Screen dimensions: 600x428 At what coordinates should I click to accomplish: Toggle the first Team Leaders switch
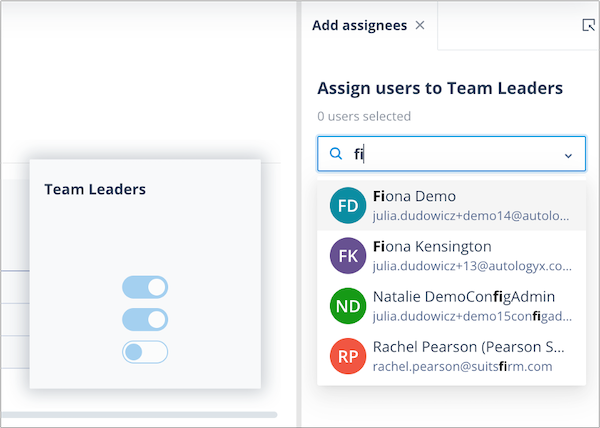pyautogui.click(x=145, y=287)
